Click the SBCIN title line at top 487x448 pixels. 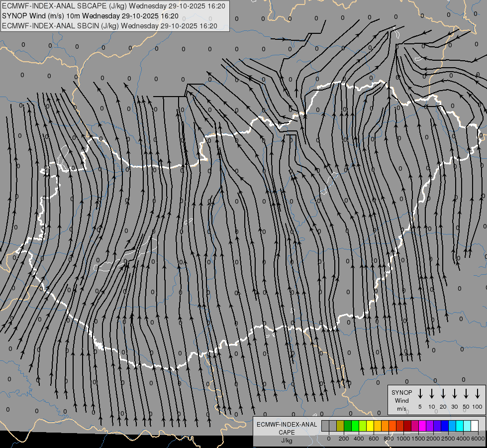pos(109,26)
